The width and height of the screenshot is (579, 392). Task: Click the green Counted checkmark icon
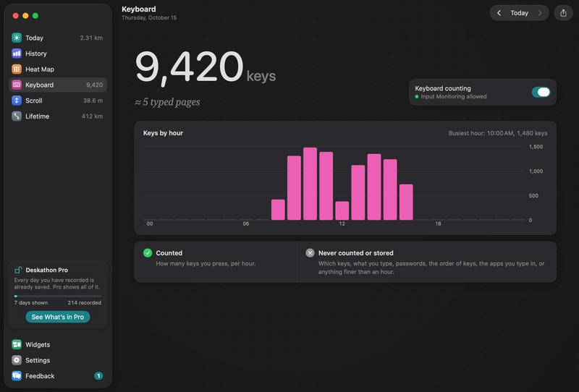(148, 253)
